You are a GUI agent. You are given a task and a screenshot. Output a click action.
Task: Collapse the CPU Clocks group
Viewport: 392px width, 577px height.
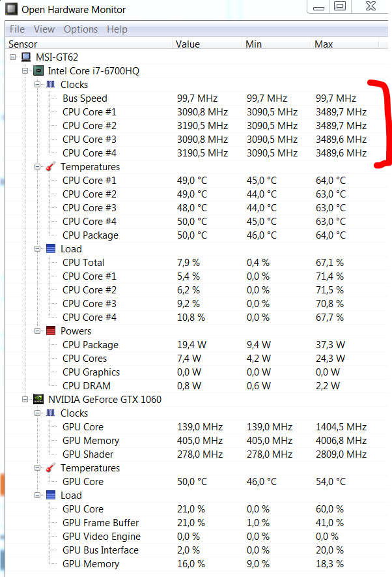[x=38, y=84]
